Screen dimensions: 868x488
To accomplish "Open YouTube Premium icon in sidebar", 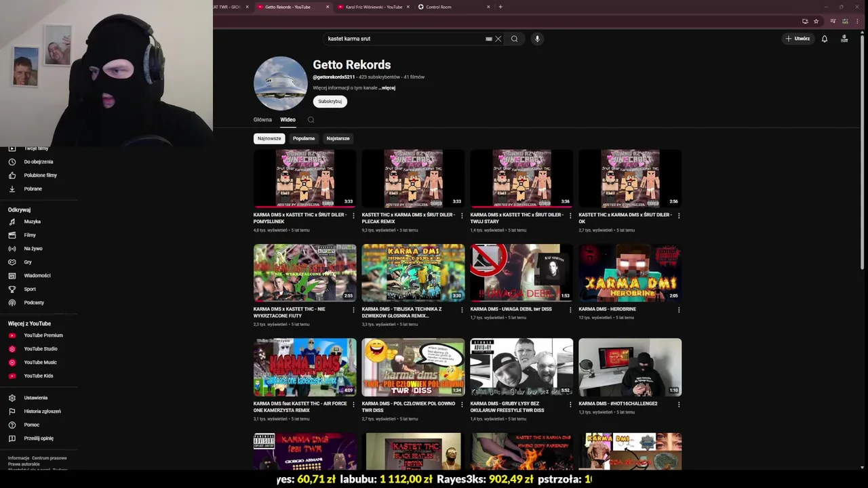I will click(12, 335).
